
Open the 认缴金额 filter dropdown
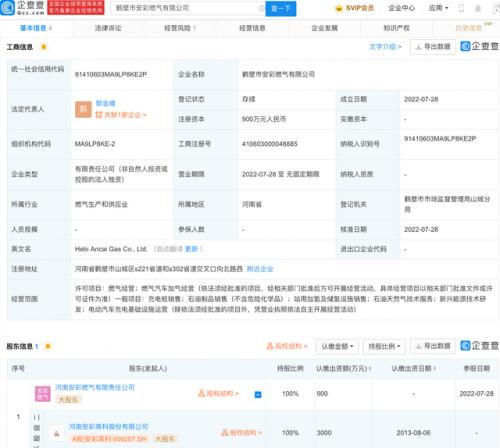(x=337, y=347)
